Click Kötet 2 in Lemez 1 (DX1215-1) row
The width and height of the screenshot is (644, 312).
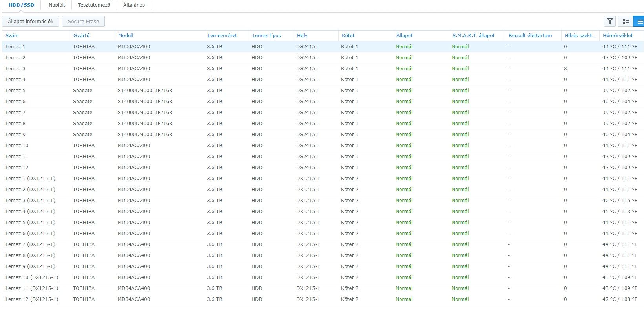350,178
